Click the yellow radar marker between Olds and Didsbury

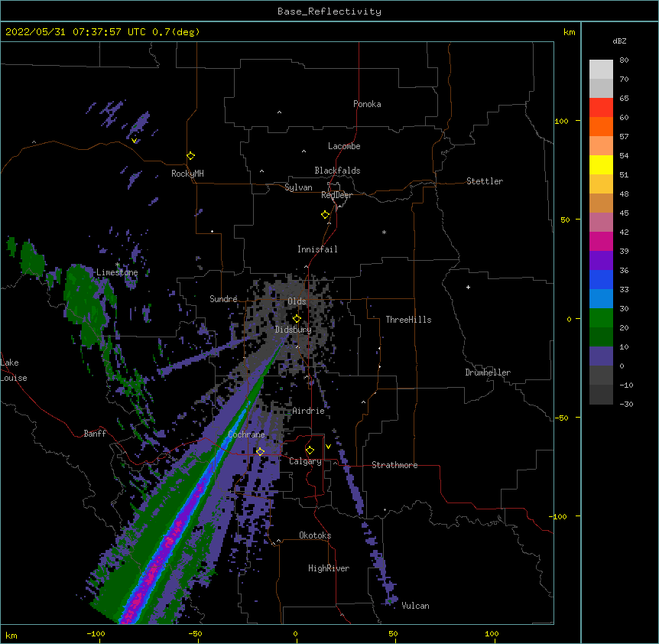(297, 318)
